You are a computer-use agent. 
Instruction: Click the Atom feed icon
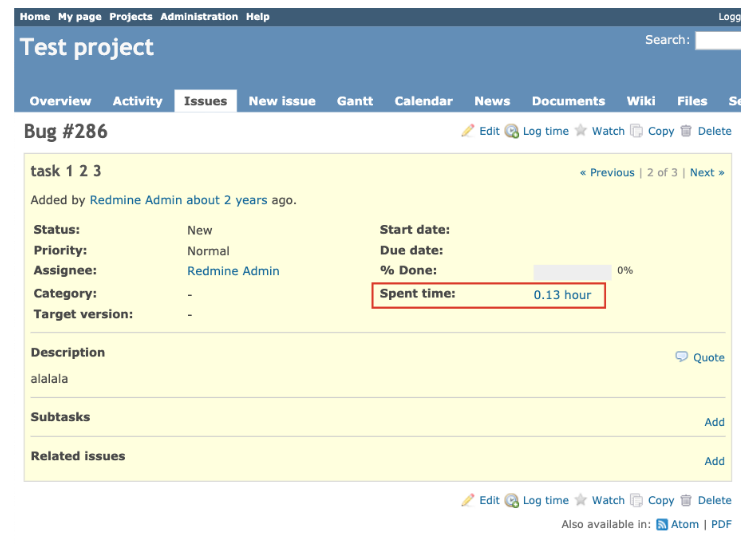(x=661, y=524)
